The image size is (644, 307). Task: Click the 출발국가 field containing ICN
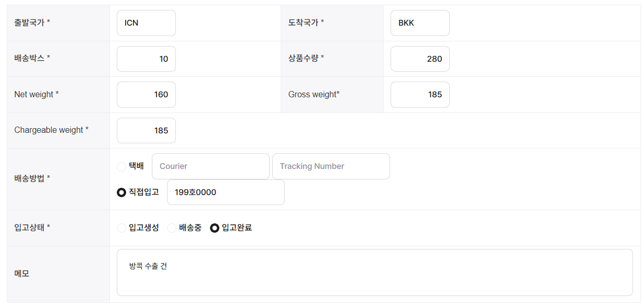click(x=146, y=23)
